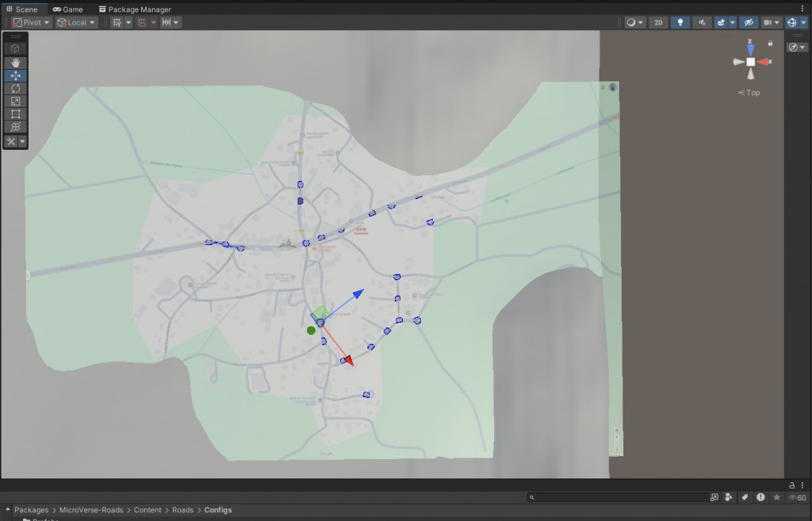Viewport: 812px width, 521px height.
Task: Open Project panel three-dot options menu
Action: [x=802, y=485]
